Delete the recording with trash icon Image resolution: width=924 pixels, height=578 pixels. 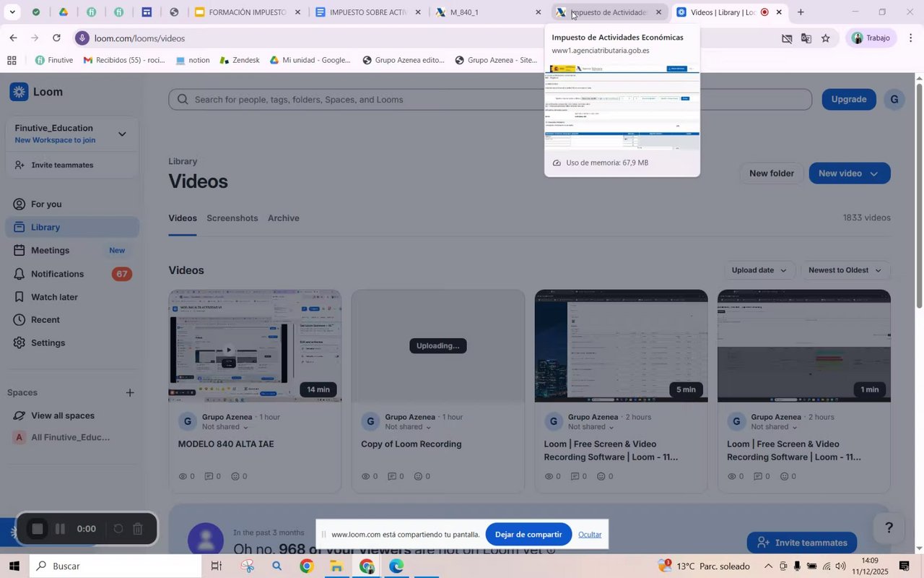point(138,530)
